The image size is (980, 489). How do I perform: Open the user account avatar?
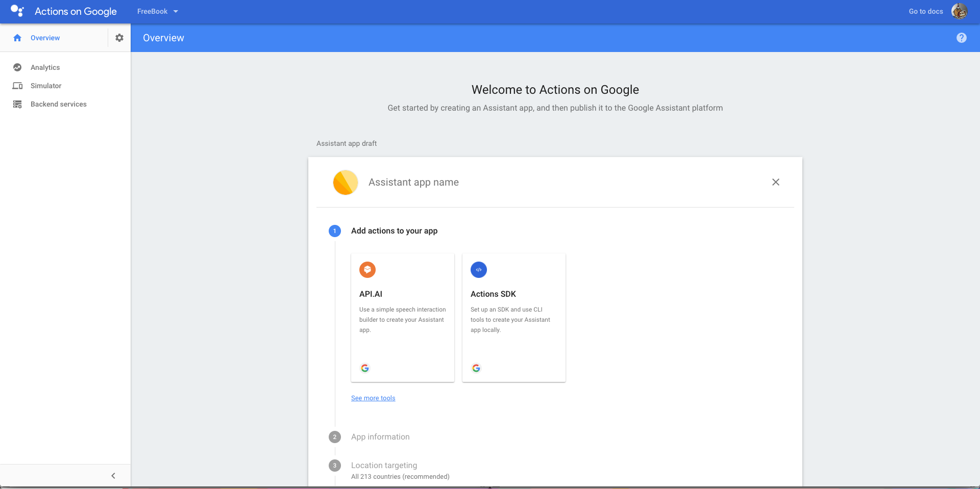click(960, 11)
